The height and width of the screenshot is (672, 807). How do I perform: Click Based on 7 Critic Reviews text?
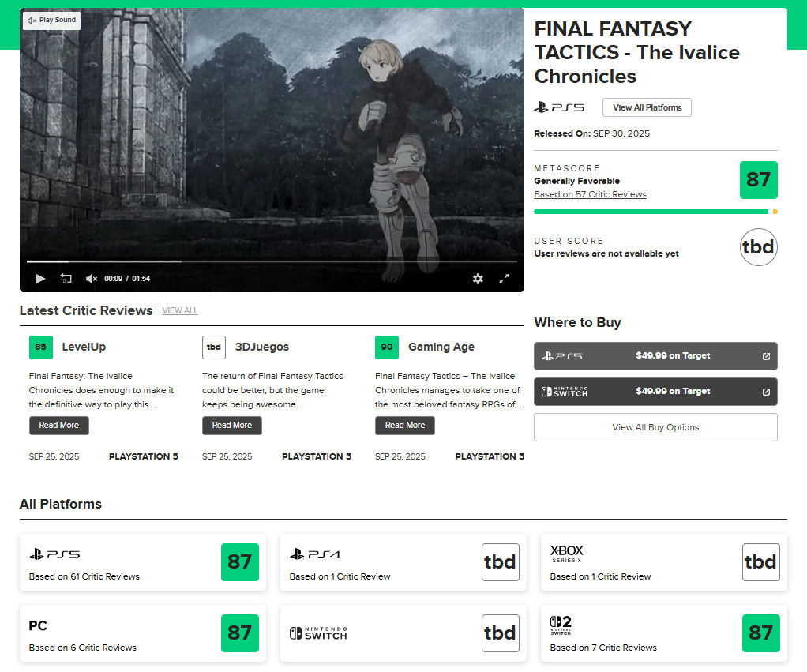[603, 648]
